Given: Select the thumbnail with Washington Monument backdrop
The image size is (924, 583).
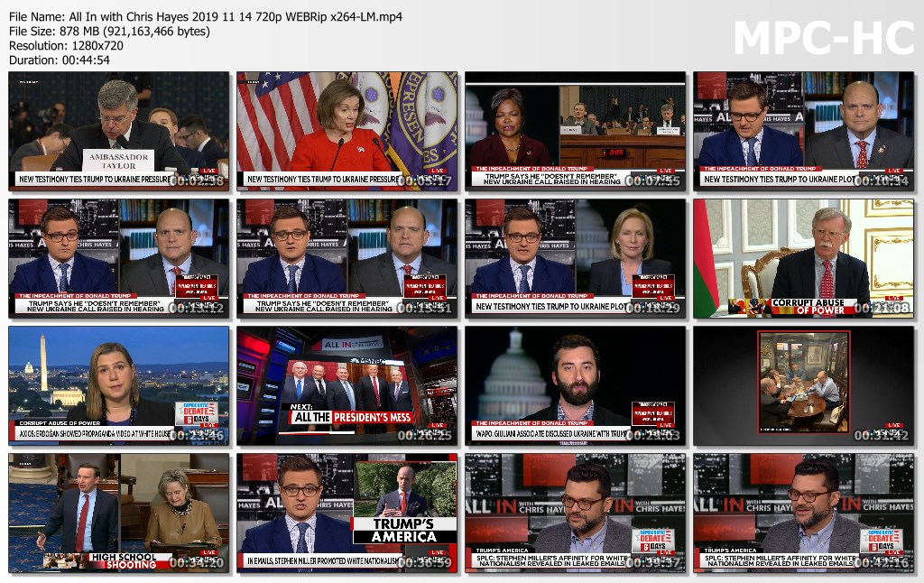Looking at the screenshot, I should pyautogui.click(x=119, y=385).
